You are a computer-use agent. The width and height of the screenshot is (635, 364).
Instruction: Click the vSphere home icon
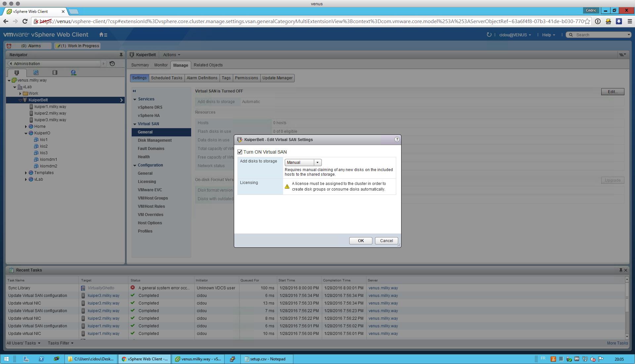102,35
